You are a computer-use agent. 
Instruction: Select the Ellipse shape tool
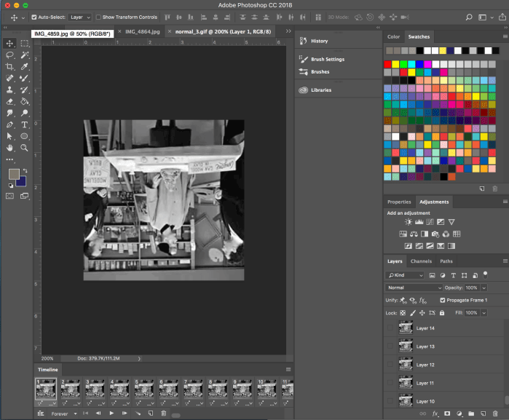point(24,136)
